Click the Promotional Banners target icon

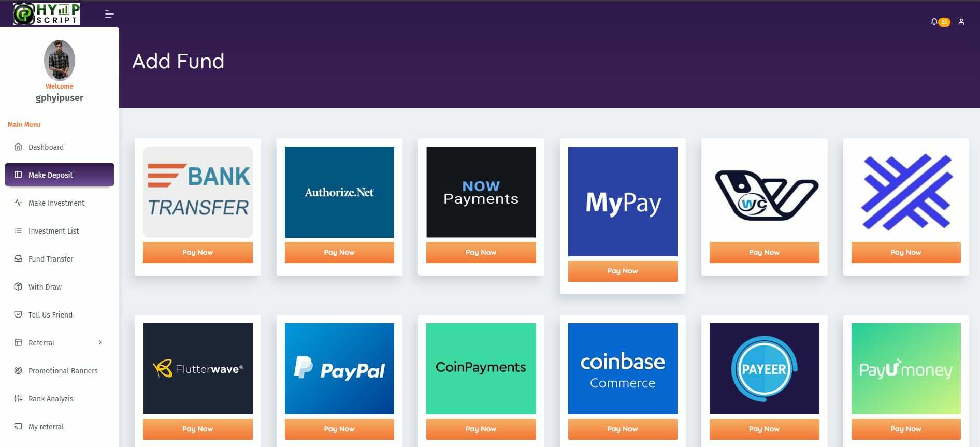point(18,370)
